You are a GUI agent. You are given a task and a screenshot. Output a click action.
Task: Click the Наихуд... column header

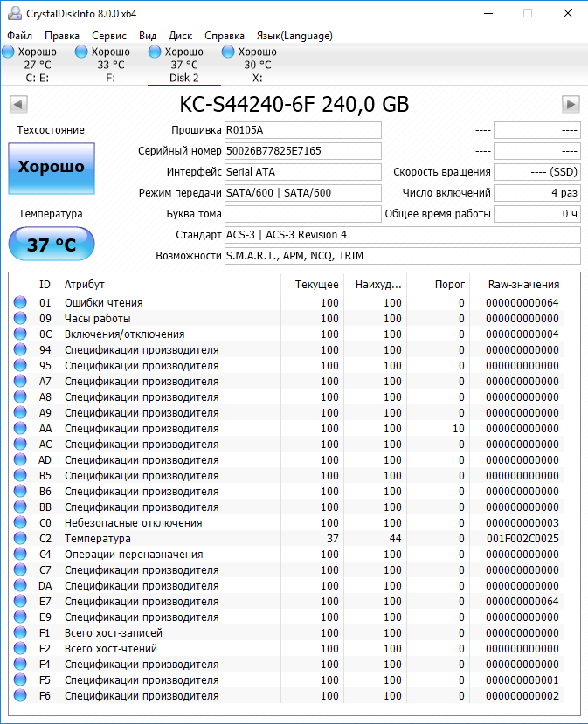click(375, 285)
